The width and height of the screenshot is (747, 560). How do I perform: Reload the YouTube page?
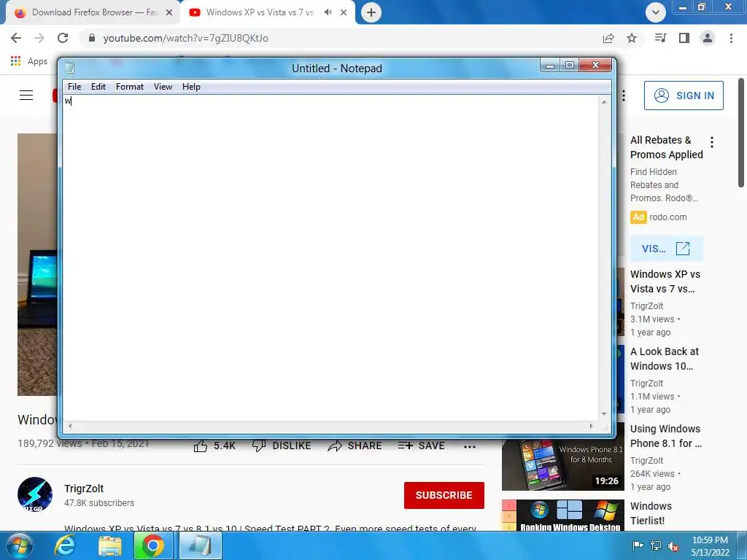coord(63,38)
